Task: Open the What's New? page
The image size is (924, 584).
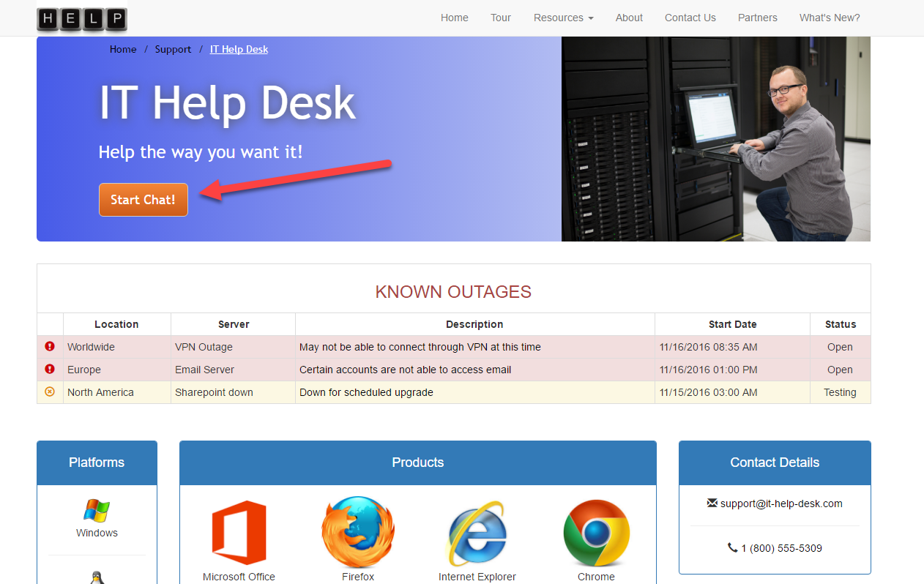Action: point(830,18)
